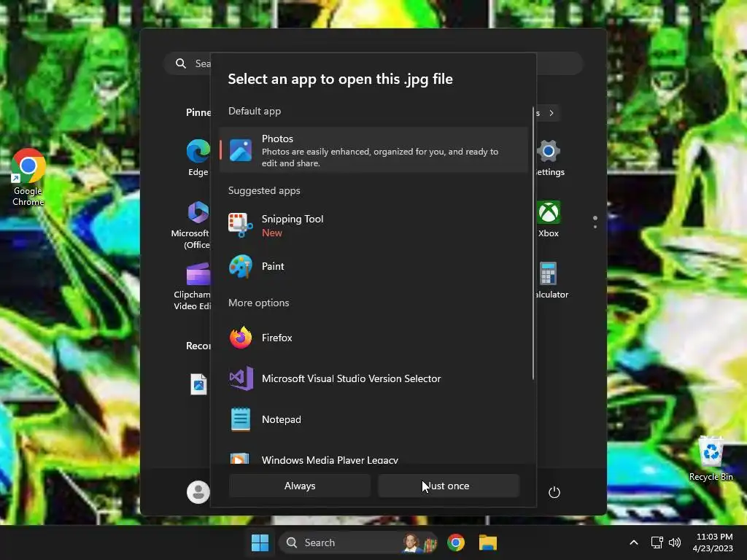The image size is (747, 560).
Task: Launch Chrome from the taskbar
Action: (x=456, y=542)
